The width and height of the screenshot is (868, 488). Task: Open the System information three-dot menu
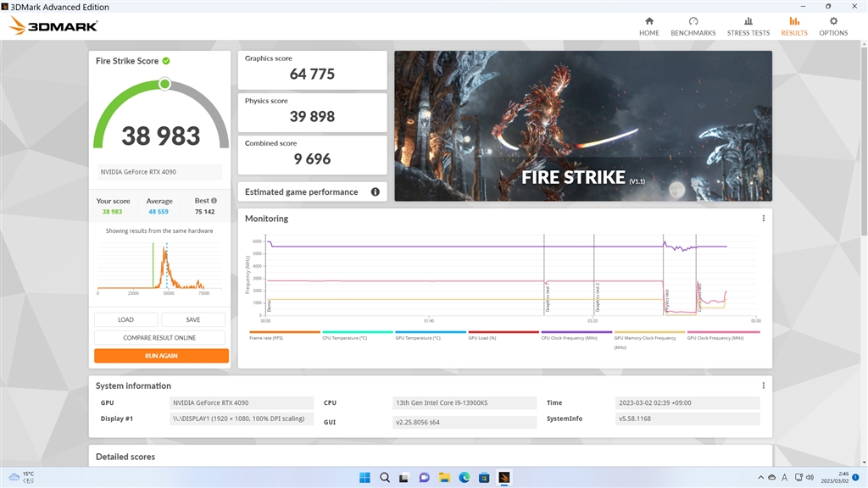click(764, 385)
